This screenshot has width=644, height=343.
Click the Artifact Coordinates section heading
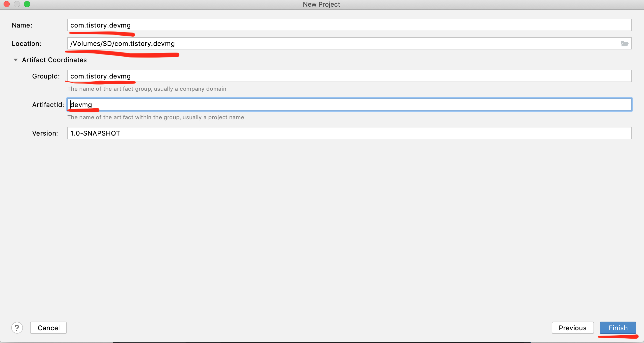54,60
